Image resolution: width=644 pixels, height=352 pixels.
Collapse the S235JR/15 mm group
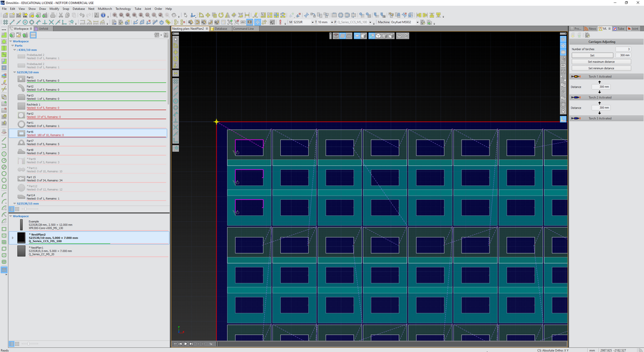click(14, 203)
